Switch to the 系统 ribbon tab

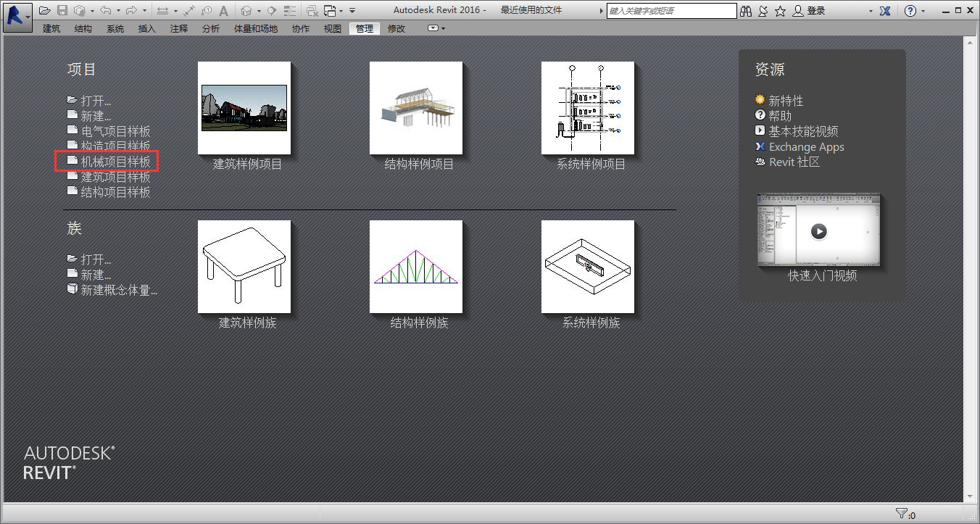click(x=115, y=28)
